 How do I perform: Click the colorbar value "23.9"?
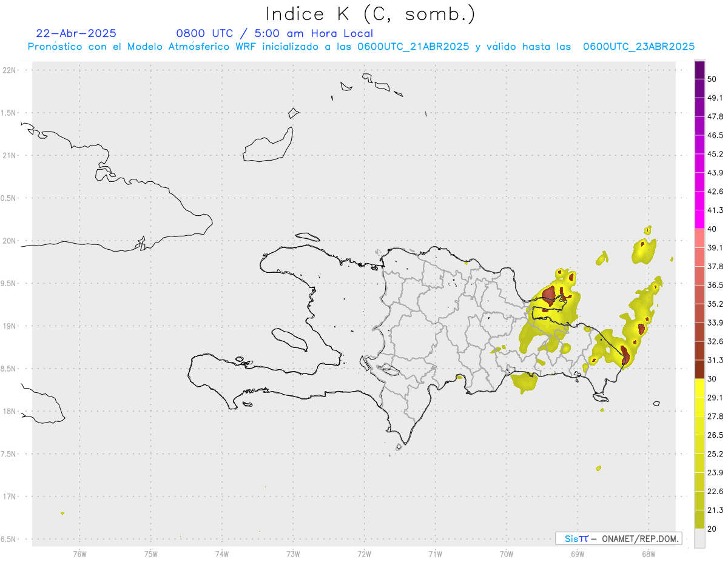tap(715, 473)
